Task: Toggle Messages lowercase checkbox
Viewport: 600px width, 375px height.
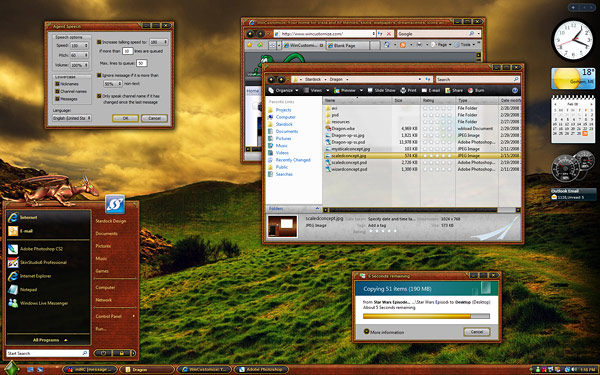Action: click(57, 99)
